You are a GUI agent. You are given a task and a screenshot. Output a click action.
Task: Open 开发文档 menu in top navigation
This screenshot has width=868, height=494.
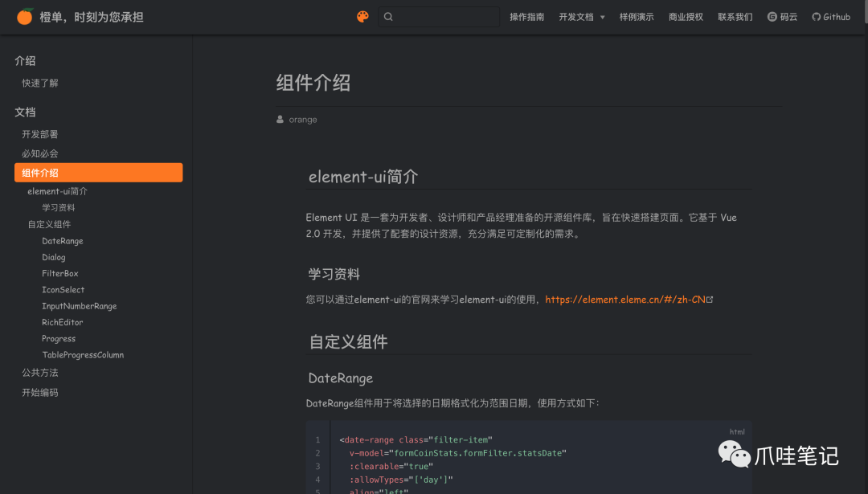576,17
